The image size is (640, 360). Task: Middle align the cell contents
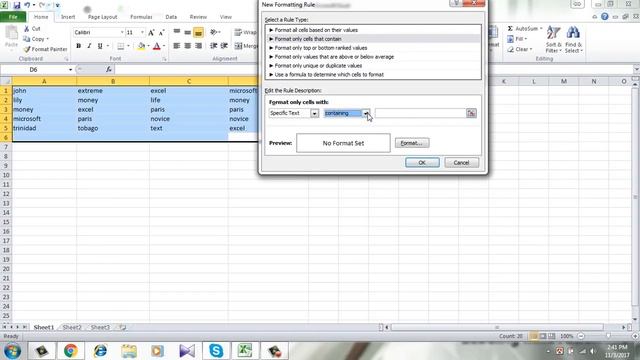point(187,32)
